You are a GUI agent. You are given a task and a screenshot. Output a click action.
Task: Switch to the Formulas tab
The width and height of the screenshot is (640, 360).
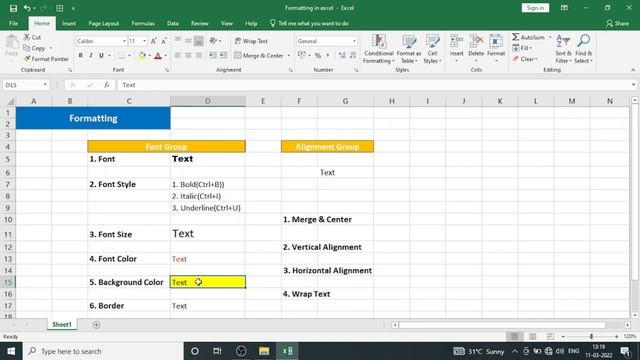[143, 24]
